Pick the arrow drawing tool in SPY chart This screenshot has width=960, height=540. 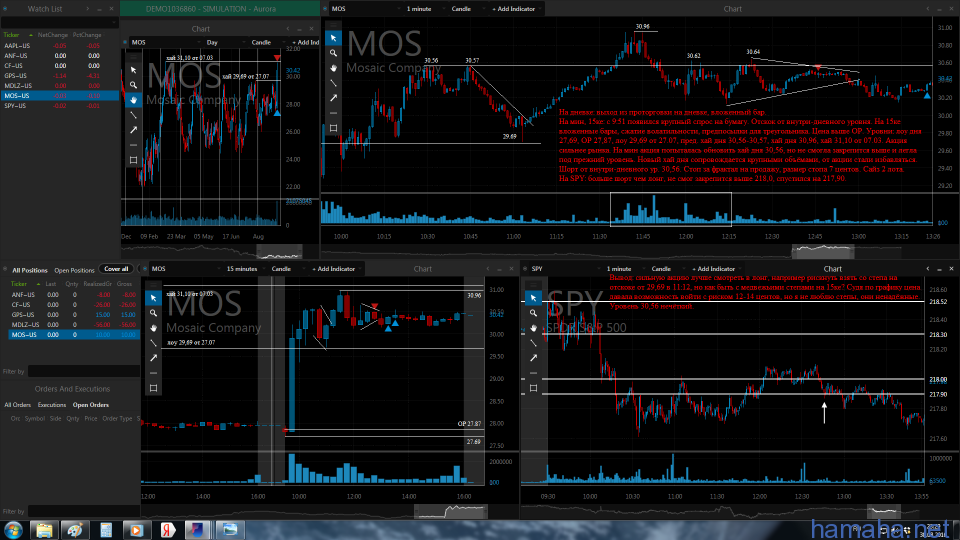[x=533, y=358]
